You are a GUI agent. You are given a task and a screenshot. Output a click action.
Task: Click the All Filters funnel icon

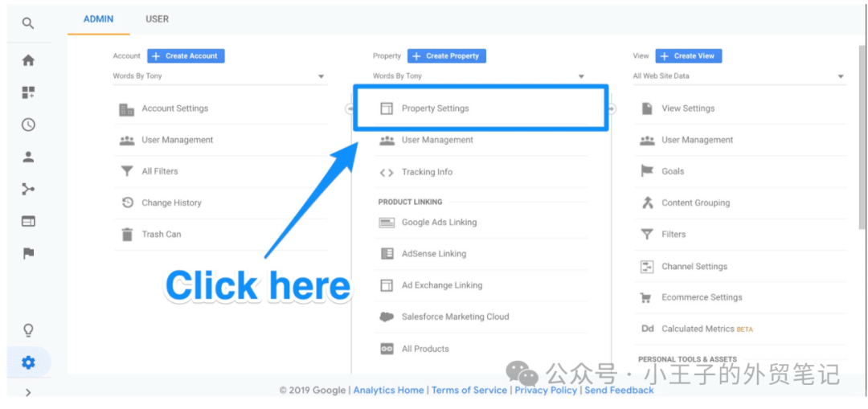[x=127, y=172]
